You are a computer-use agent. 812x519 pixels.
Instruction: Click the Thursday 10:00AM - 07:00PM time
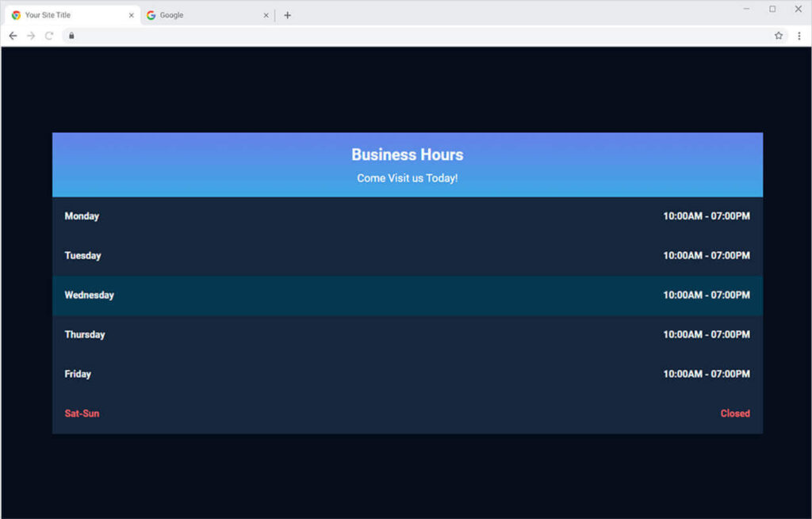coord(706,335)
